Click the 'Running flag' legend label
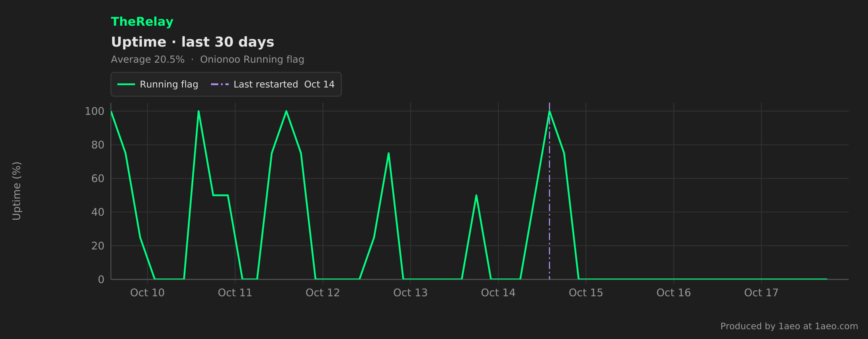The height and width of the screenshot is (339, 868). pos(169,84)
